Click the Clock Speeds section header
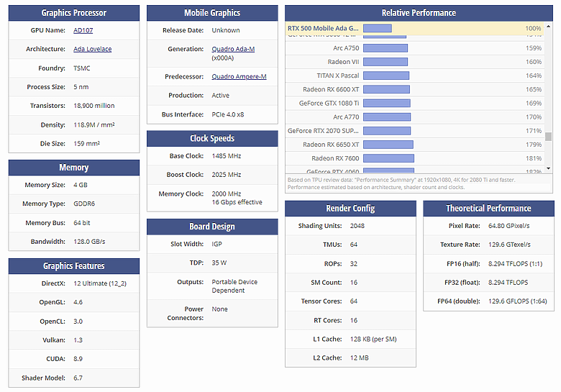The height and width of the screenshot is (392, 561). [212, 138]
